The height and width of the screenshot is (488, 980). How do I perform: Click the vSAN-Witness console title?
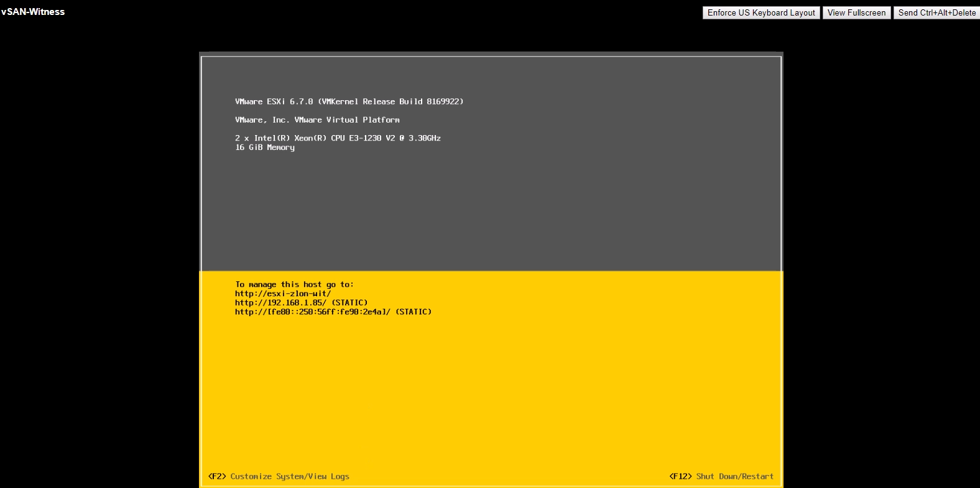coord(33,12)
